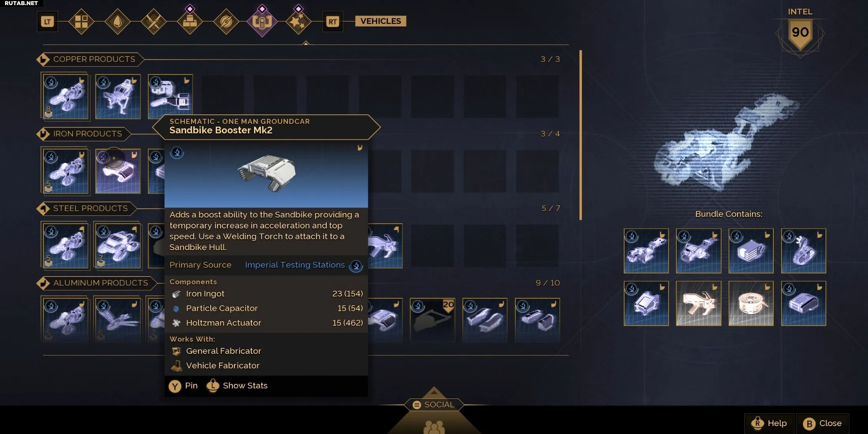Select the highlighted vehicles category icon
868x434 pixels.
(x=262, y=22)
